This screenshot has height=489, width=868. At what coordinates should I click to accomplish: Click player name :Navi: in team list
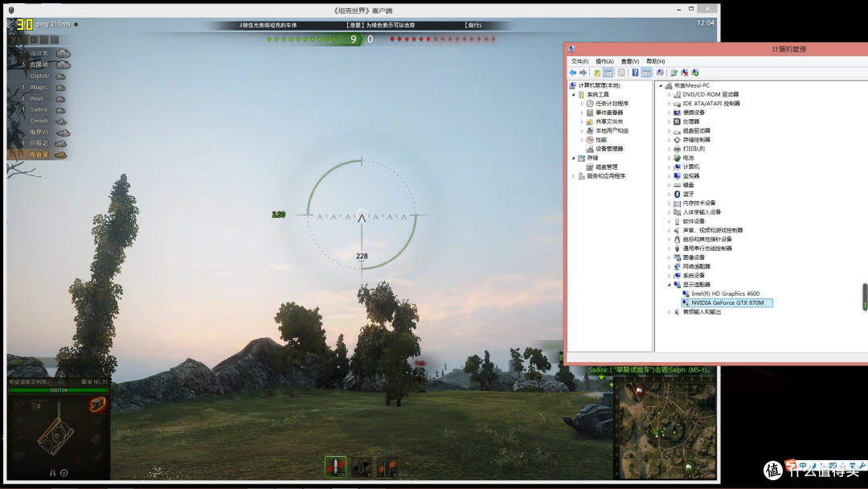37,99
